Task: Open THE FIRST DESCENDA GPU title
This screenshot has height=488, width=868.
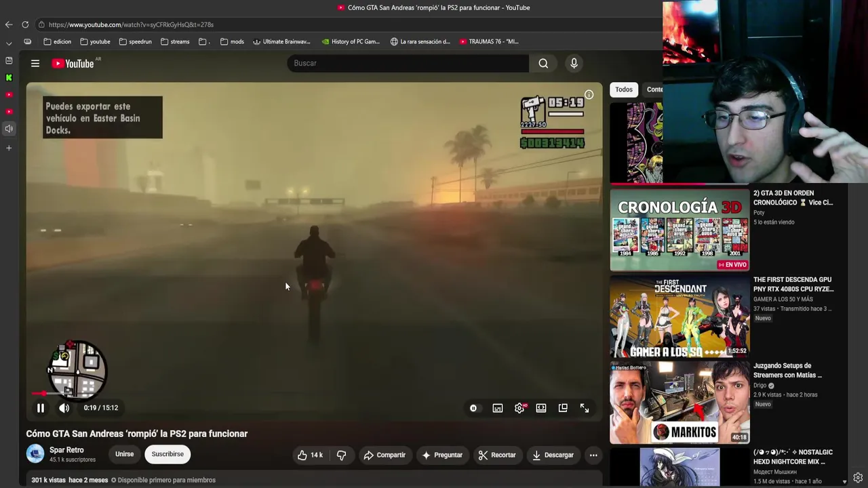Action: (x=793, y=284)
